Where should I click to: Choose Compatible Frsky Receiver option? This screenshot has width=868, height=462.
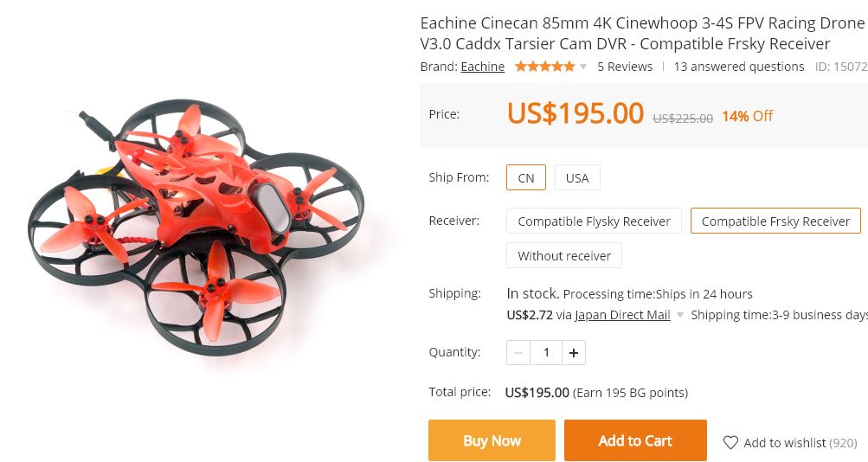[x=775, y=221]
